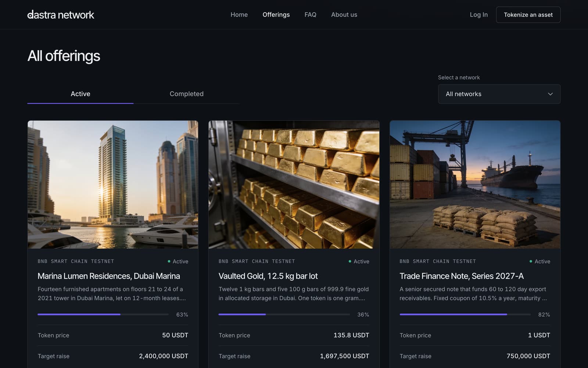Viewport: 588px width, 368px height.
Task: Click the 1 USDT token price
Action: click(539, 335)
